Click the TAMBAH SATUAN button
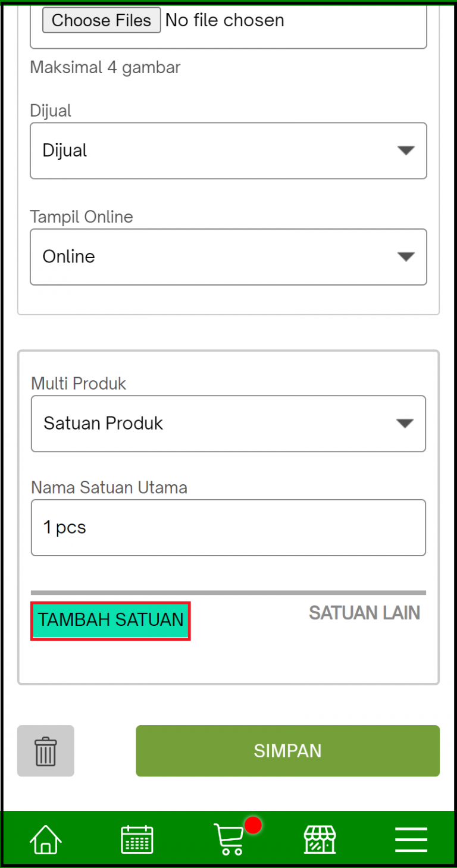 point(110,620)
